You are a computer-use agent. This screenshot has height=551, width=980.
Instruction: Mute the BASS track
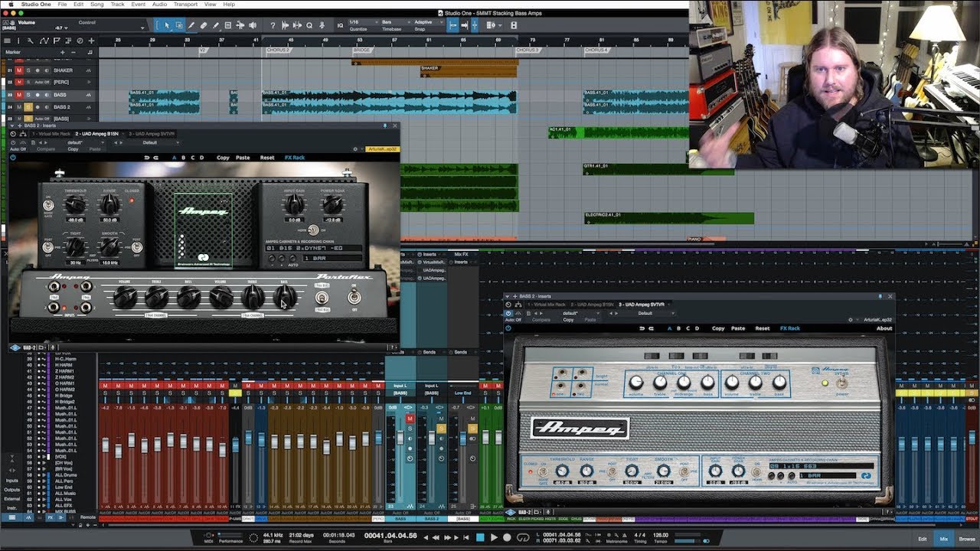click(x=19, y=95)
